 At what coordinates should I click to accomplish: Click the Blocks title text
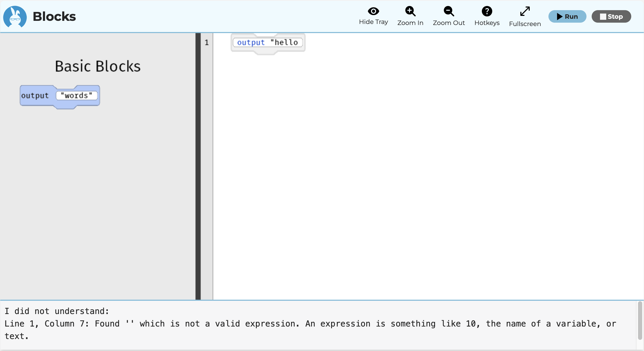54,16
